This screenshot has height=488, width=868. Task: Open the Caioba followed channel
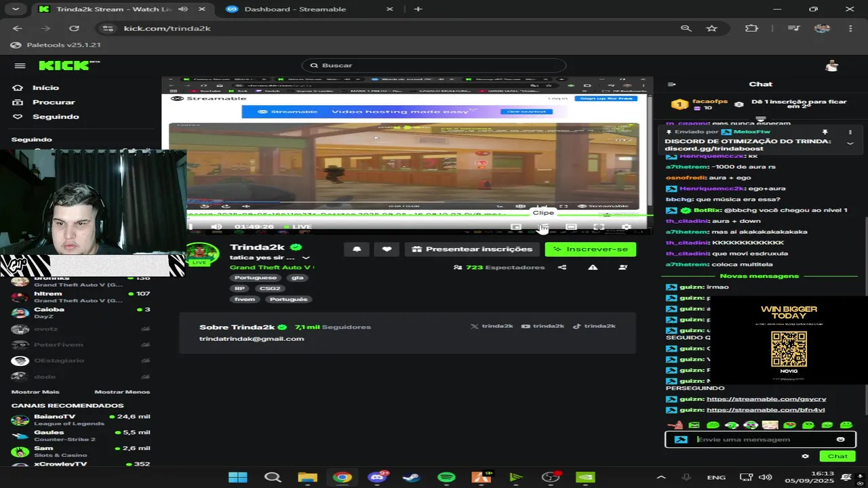(81, 312)
